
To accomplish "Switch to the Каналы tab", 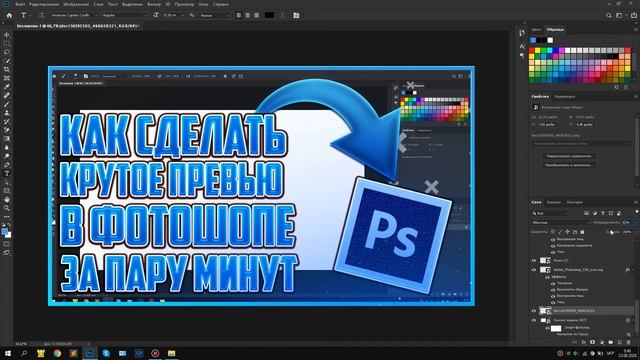I will pyautogui.click(x=554, y=202).
